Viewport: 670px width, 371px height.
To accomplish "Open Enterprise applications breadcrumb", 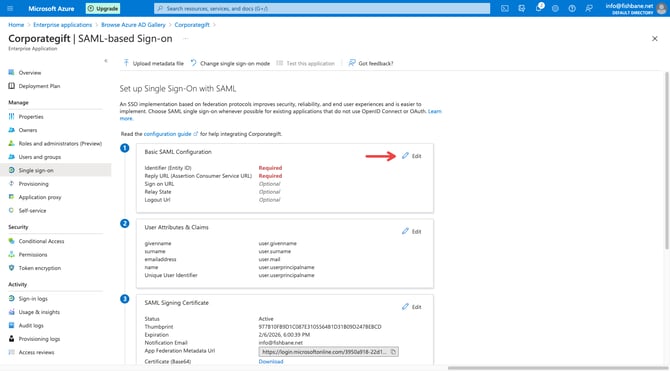I will point(62,25).
